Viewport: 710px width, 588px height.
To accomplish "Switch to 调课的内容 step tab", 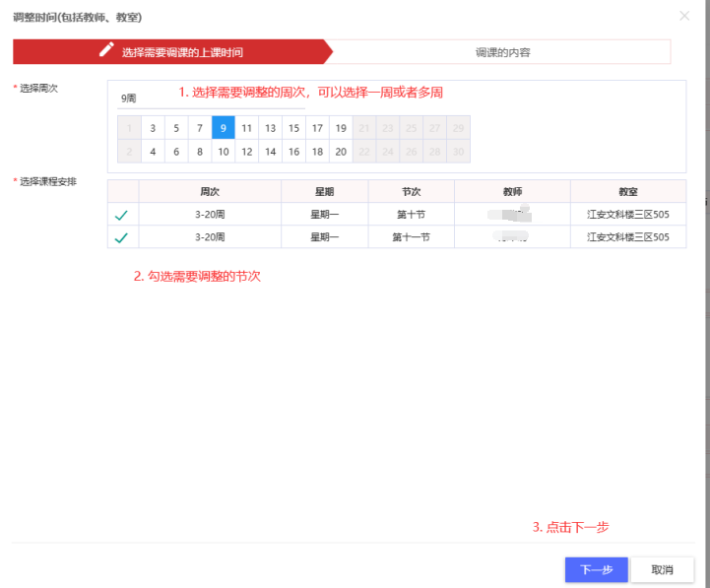I will 502,52.
